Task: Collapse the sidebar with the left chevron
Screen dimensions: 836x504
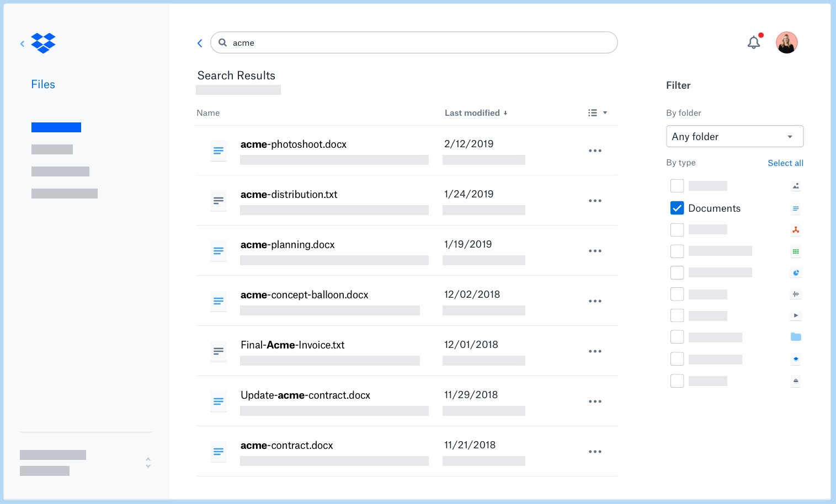Action: coord(22,43)
